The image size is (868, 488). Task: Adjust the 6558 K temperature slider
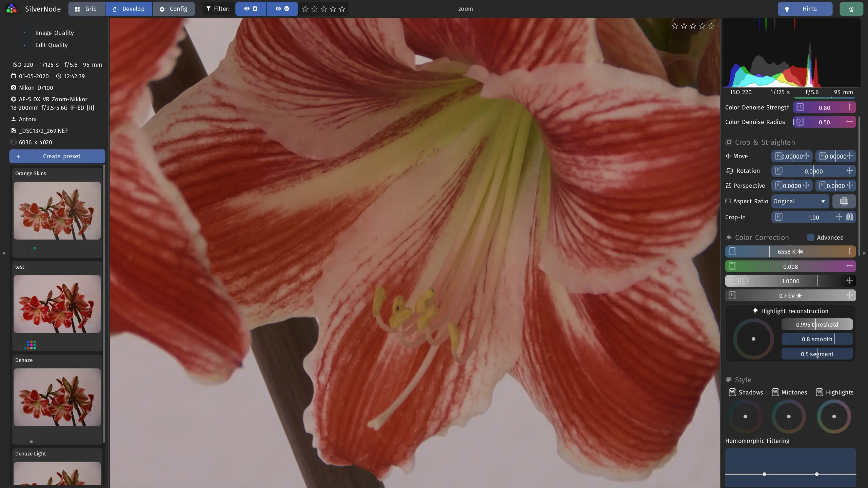click(x=790, y=252)
